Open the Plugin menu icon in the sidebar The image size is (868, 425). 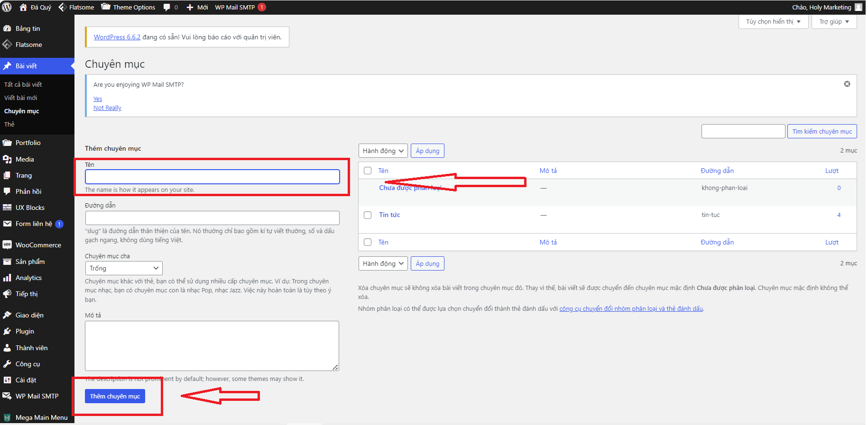point(7,331)
